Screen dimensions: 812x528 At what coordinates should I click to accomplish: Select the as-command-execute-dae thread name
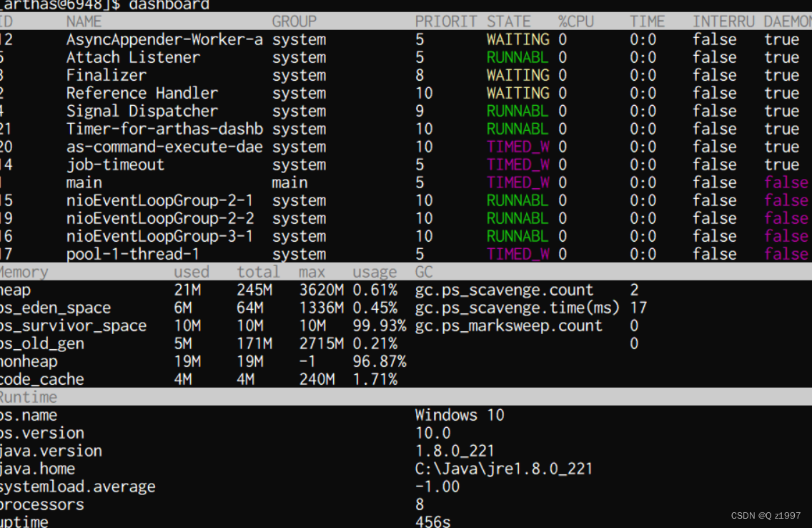164,147
